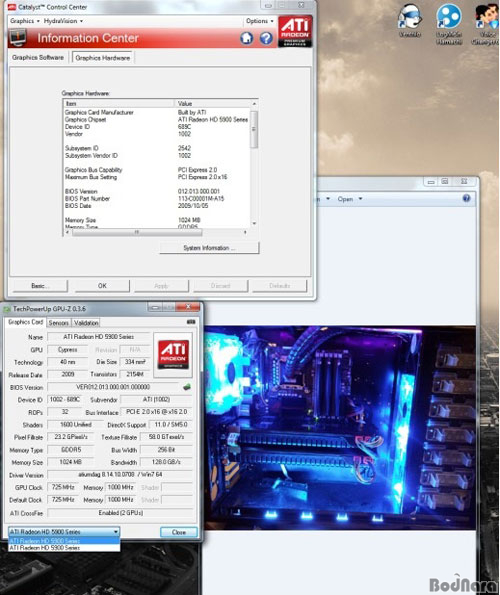Viewport: 500px width, 595px height.
Task: Click the scroll up arrow of hardware list
Action: tap(254, 104)
